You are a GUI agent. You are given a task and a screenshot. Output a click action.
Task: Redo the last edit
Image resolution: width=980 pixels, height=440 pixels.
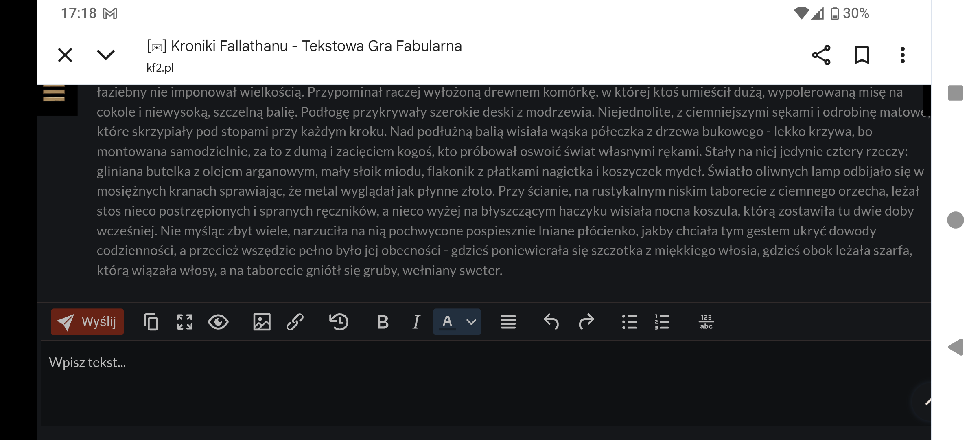pos(586,322)
